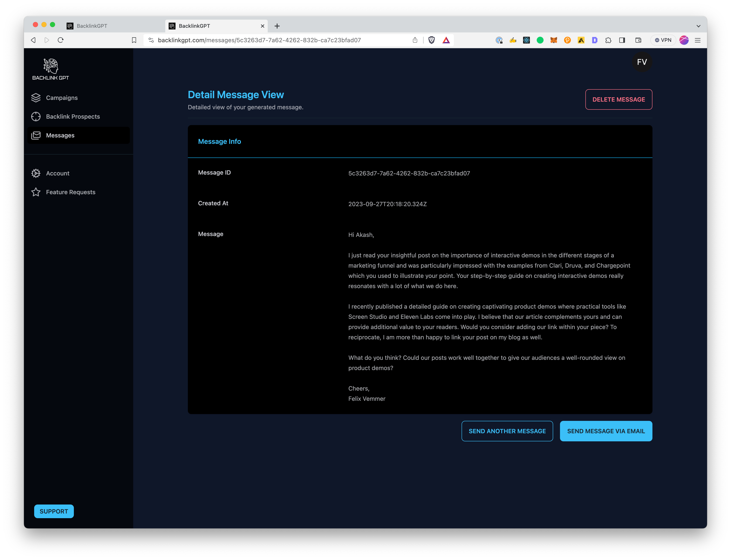Image resolution: width=731 pixels, height=560 pixels.
Task: Open the browser hamburger menu
Action: [698, 40]
